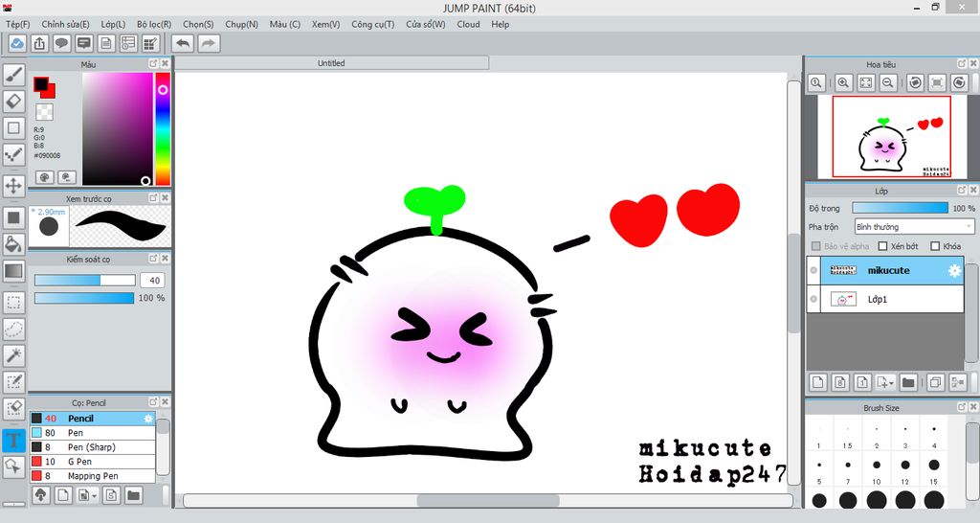
Task: Toggle the Xén bớt checkbox
Action: pos(882,246)
